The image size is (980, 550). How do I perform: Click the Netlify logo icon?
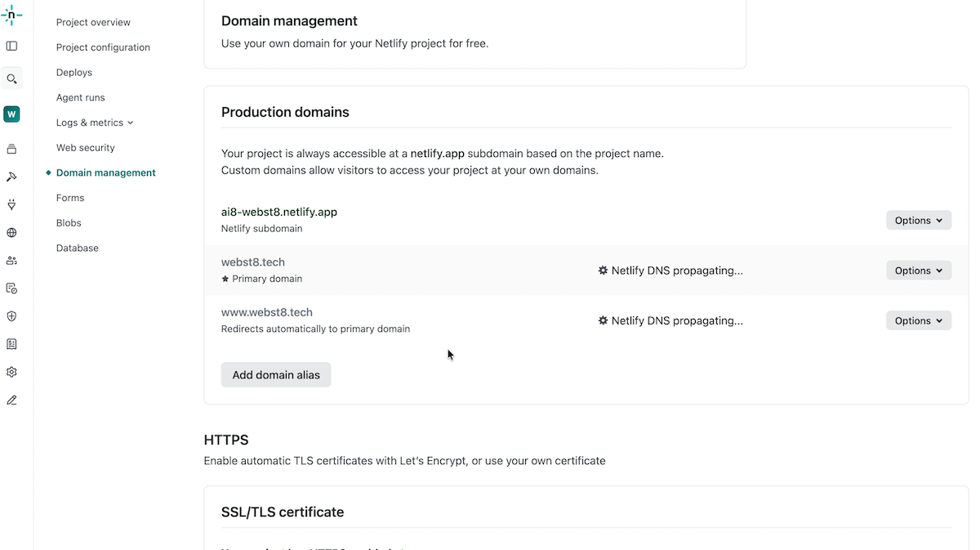pos(11,15)
